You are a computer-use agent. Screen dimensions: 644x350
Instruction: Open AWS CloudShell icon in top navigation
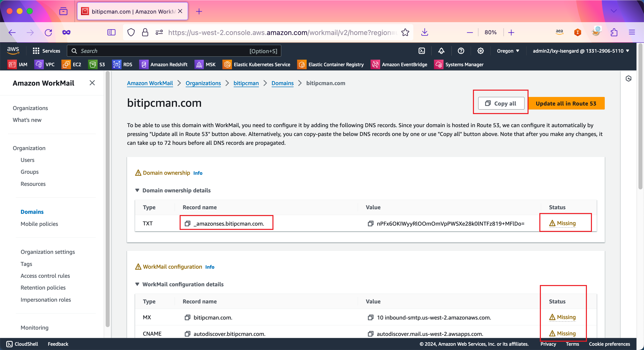pyautogui.click(x=422, y=51)
